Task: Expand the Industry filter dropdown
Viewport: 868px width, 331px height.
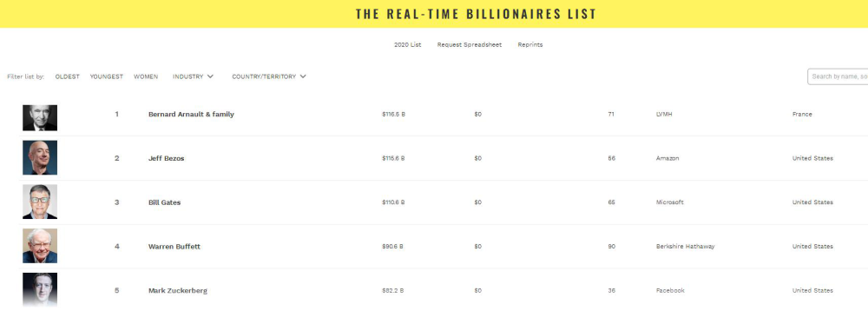Action: pyautogui.click(x=193, y=76)
